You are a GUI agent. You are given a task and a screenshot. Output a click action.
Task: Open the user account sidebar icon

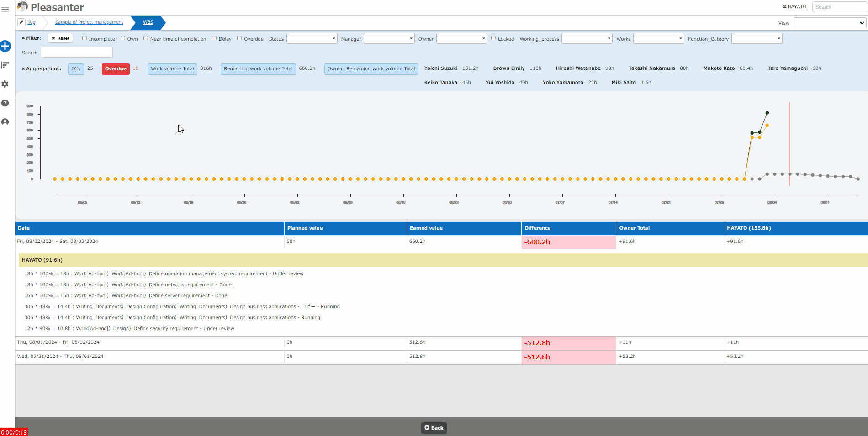5,122
